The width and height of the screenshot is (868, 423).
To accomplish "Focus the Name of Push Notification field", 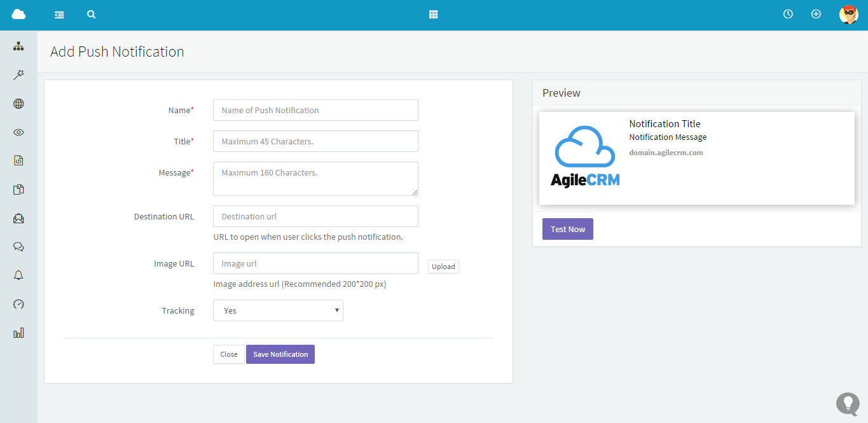I will [x=315, y=110].
